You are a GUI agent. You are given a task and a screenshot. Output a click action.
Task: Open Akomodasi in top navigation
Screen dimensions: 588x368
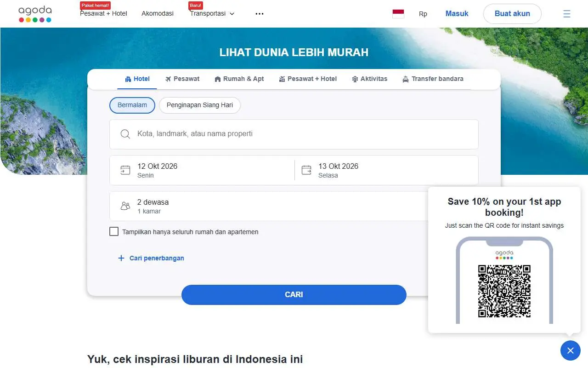(158, 14)
